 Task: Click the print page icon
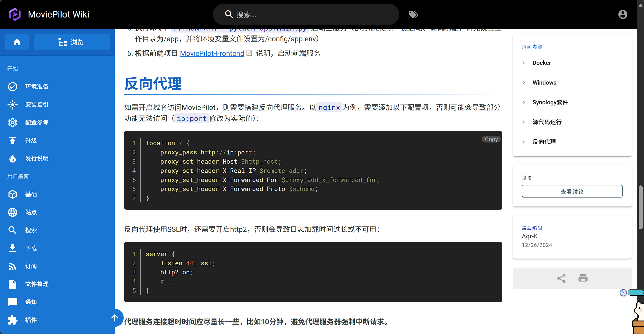[583, 278]
